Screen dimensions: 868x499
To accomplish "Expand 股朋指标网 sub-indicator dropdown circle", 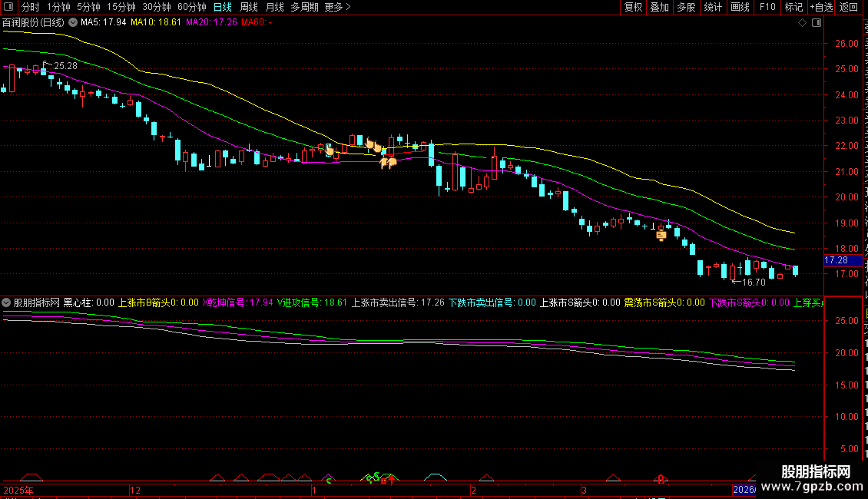I will coord(6,302).
